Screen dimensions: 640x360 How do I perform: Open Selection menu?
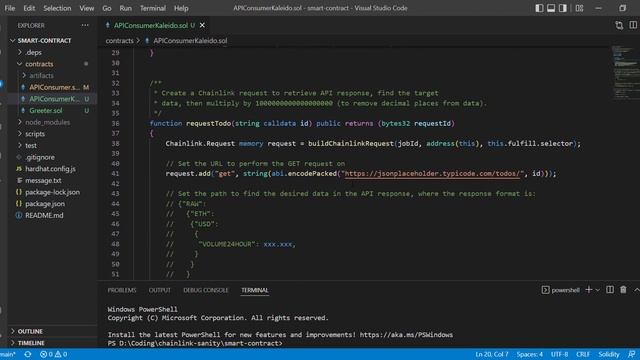coord(57,8)
